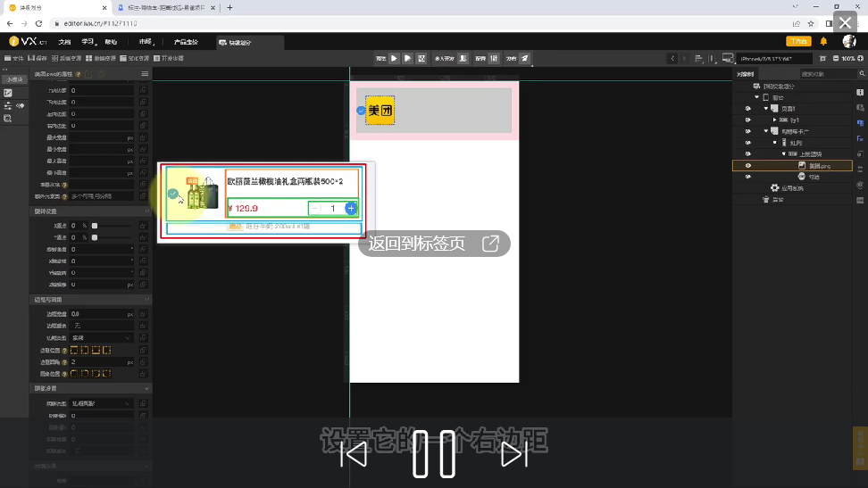
Task: Click 保存 to save the project
Action: coord(38,58)
